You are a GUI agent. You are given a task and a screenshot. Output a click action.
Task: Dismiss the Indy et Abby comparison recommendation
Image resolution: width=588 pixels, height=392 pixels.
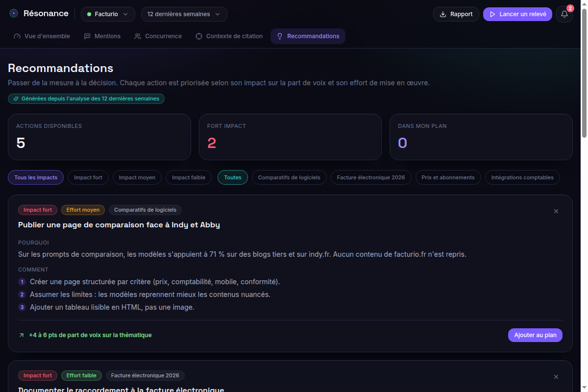click(x=556, y=211)
